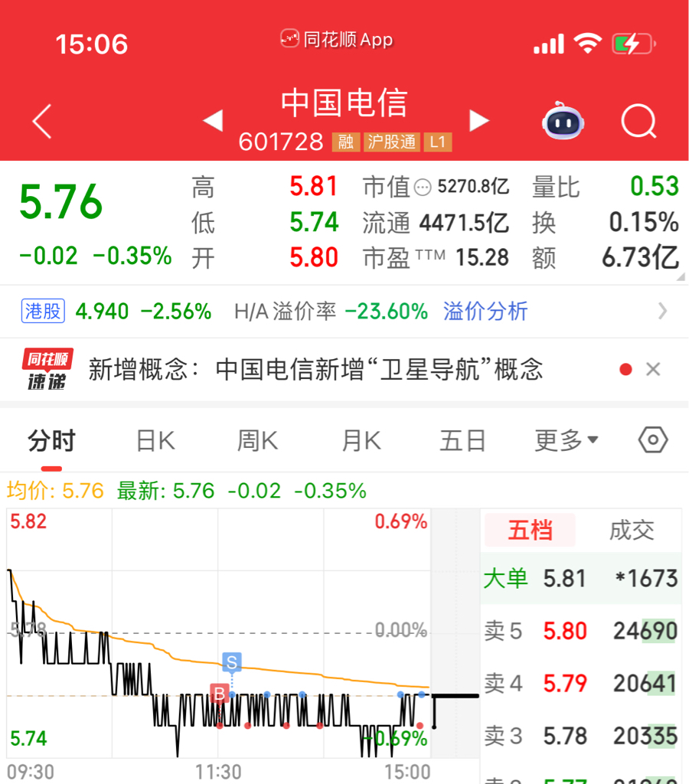Select the 五档 order book tab
The width and height of the screenshot is (689, 784).
pos(530,530)
